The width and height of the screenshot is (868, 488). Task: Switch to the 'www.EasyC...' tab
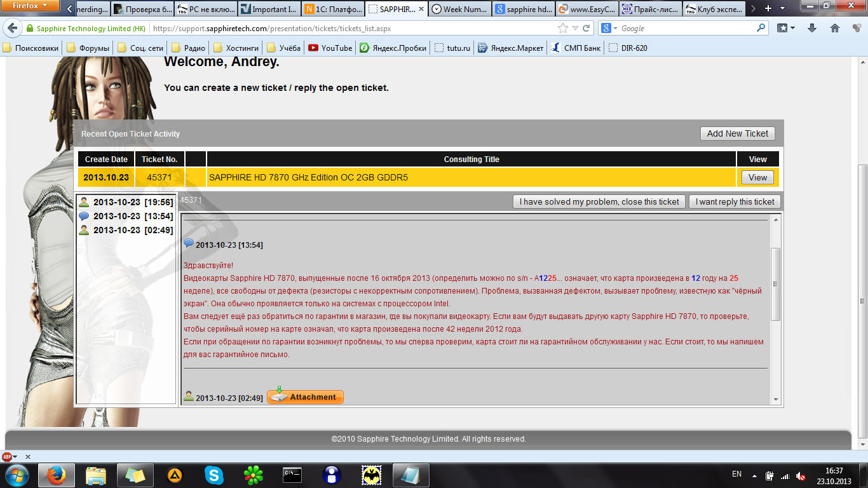tap(587, 10)
